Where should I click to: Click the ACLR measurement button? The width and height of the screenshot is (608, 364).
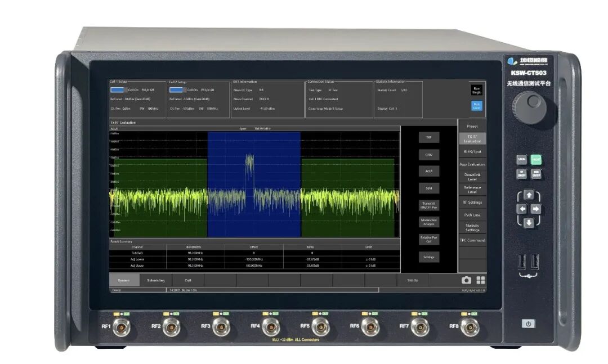[429, 172]
